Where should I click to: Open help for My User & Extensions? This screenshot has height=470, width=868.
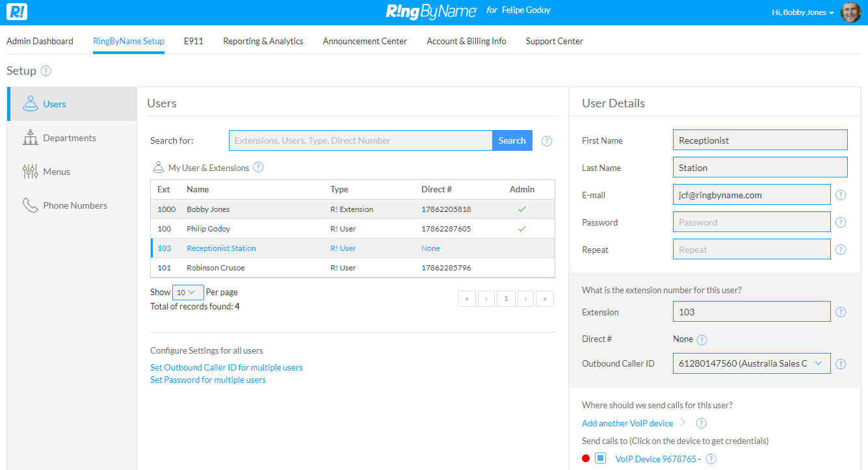[x=258, y=167]
